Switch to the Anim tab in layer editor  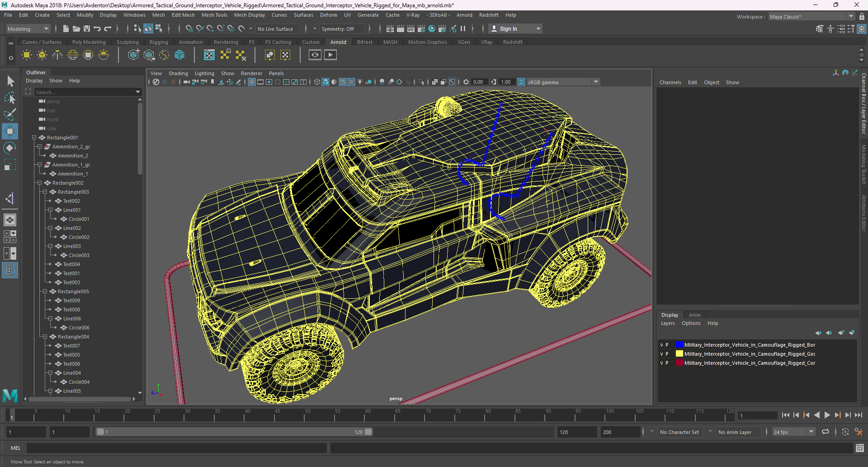tap(695, 315)
